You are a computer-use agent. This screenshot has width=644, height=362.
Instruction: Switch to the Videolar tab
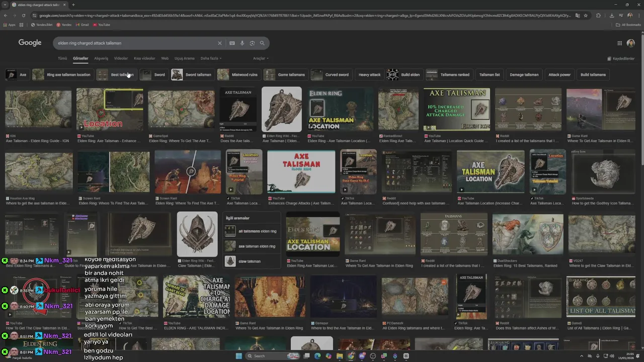121,58
